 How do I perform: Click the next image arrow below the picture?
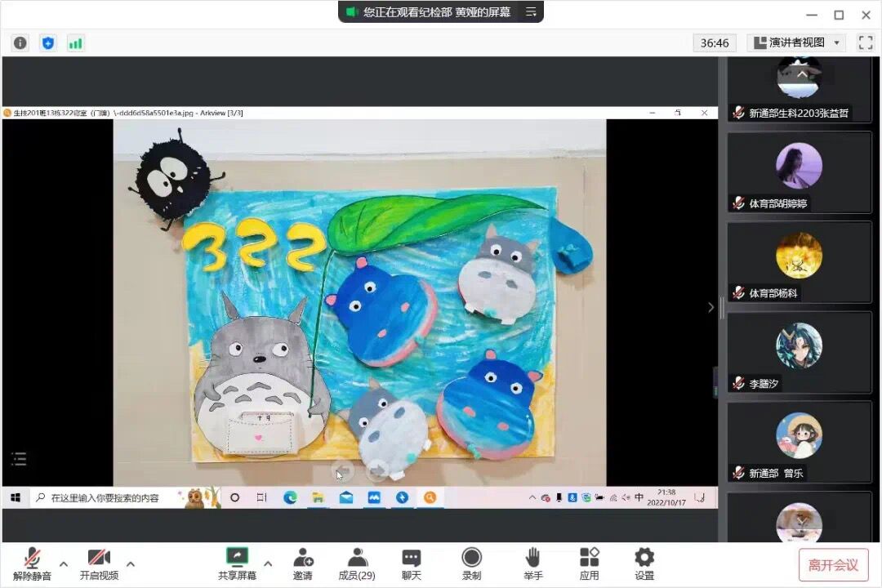(377, 470)
